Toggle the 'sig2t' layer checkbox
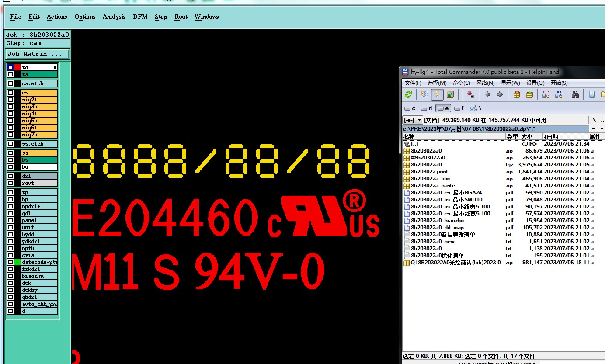The width and height of the screenshot is (605, 364). click(10, 100)
